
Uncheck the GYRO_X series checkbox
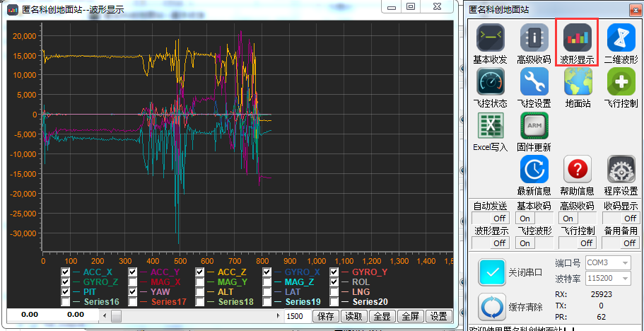(267, 272)
